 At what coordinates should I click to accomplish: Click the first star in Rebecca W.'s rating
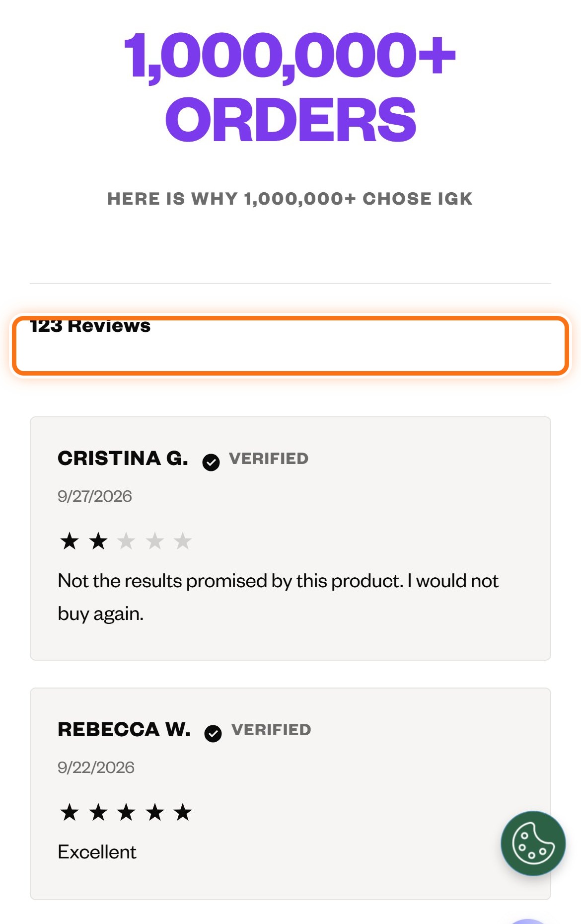tap(70, 812)
